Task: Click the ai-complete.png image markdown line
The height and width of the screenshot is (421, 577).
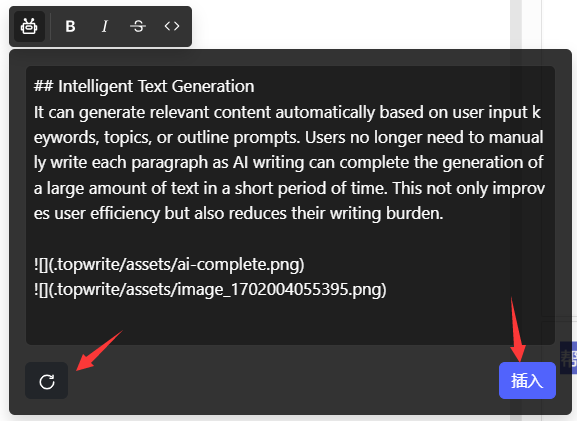Action: coord(169,264)
